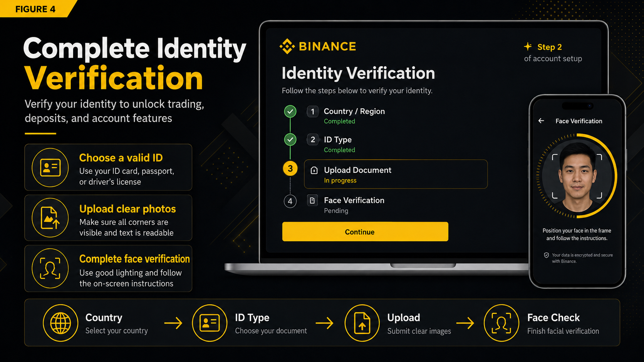Click the face scan icon for Complete face verification
The image size is (644, 362).
pos(50,268)
